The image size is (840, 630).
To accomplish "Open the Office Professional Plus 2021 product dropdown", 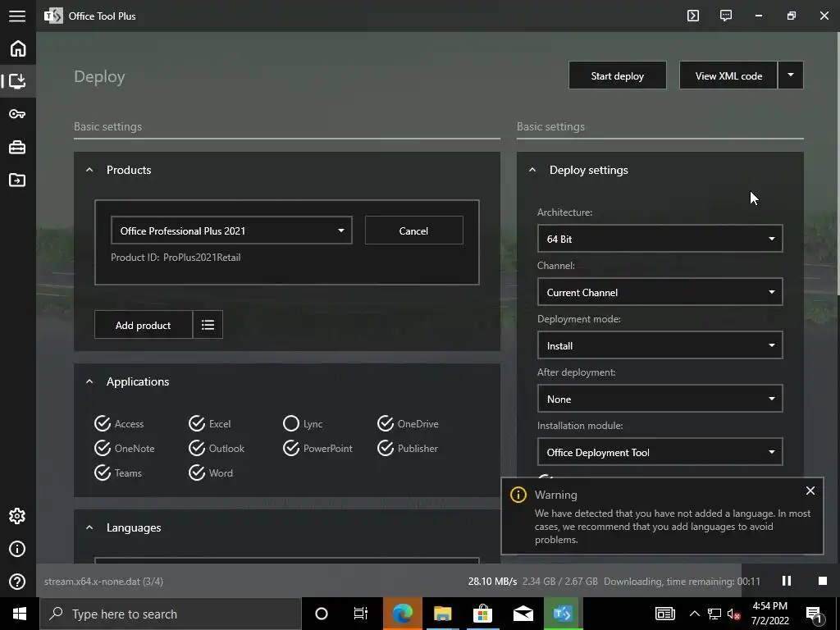I will 231,231.
